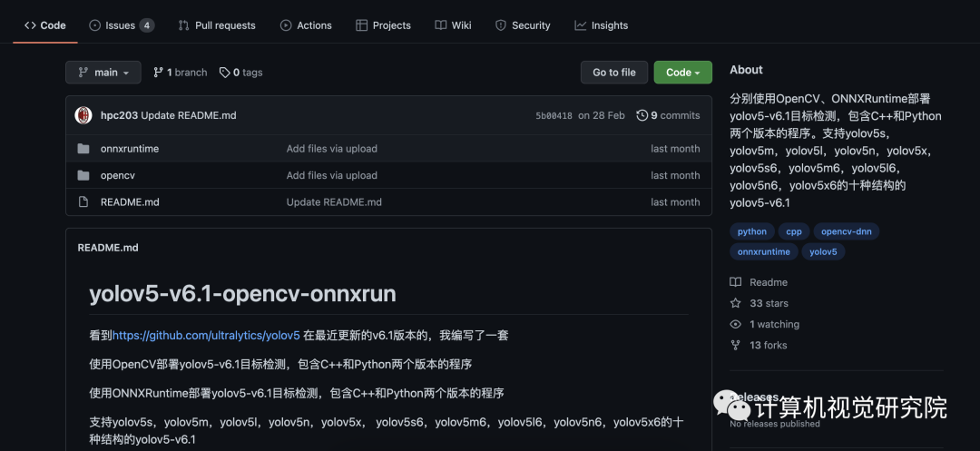Click the folder icon beside onnxruntime

[x=83, y=149]
